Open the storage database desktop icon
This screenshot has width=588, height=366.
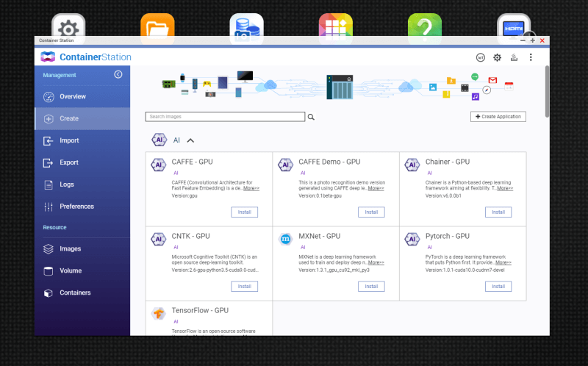tap(246, 29)
